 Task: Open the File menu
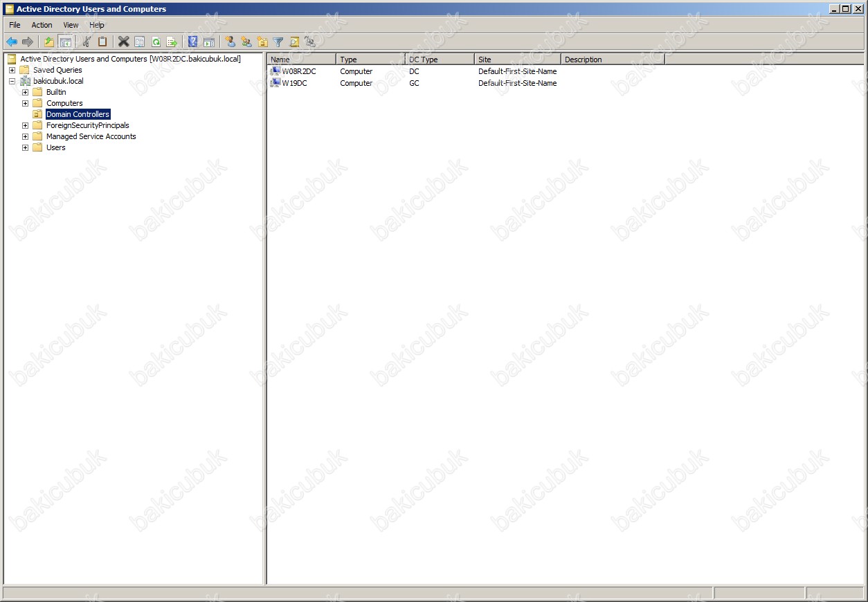coord(15,25)
